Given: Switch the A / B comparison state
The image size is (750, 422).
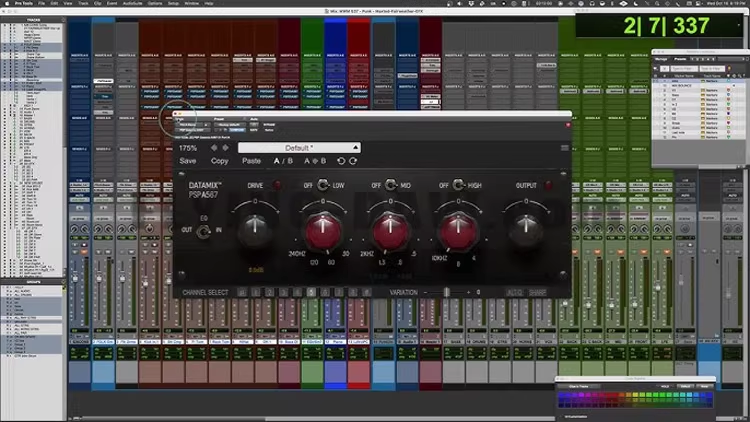Looking at the screenshot, I should point(283,161).
